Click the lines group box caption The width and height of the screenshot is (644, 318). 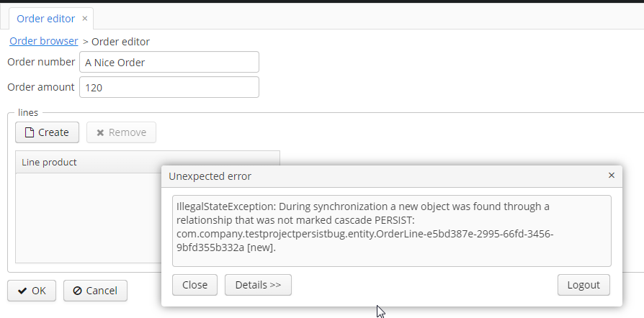28,113
